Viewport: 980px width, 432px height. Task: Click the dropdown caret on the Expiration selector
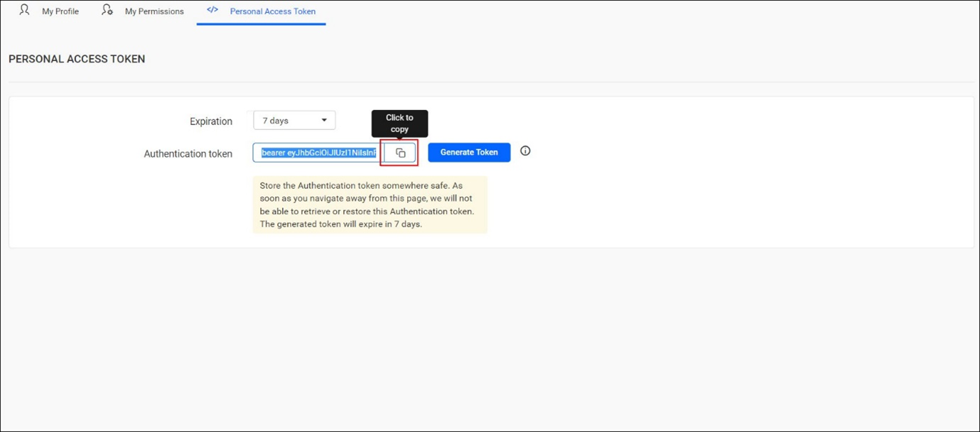[x=325, y=119]
